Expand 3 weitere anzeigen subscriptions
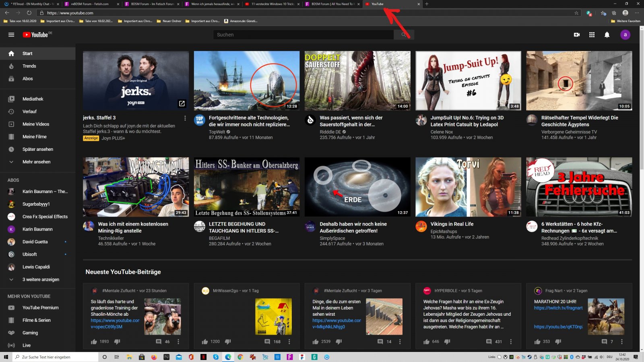Image resolution: width=644 pixels, height=362 pixels. coord(40,280)
